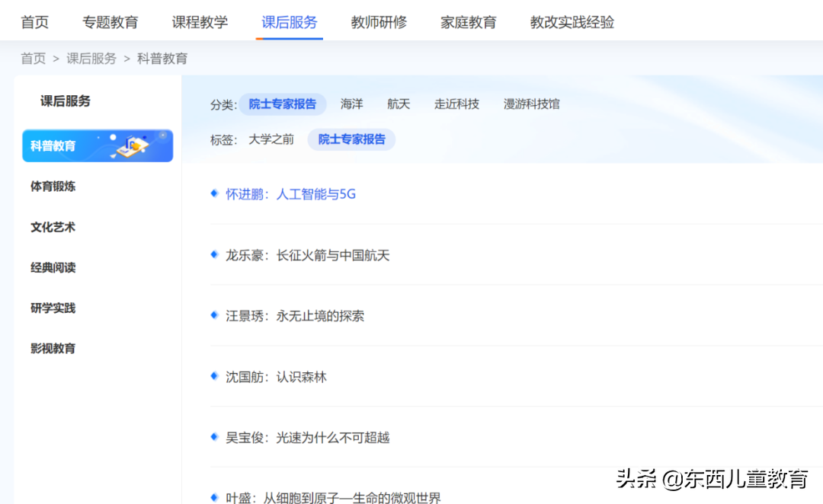Toggle the 院士专家报告 tag chip
The height and width of the screenshot is (504, 823).
point(351,139)
